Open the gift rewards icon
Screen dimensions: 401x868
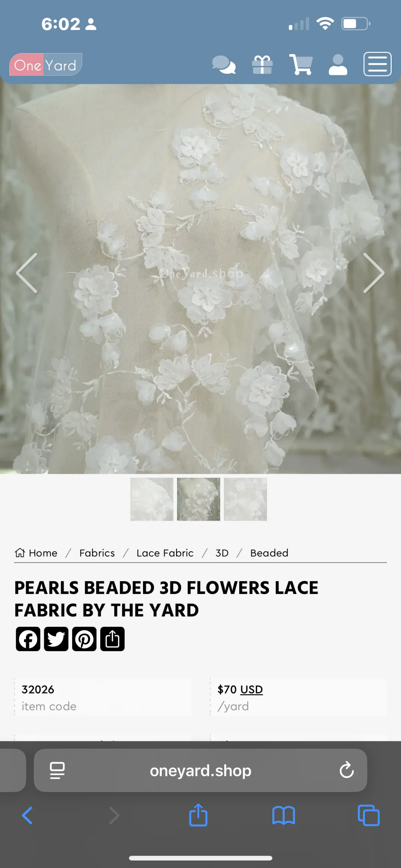point(262,64)
